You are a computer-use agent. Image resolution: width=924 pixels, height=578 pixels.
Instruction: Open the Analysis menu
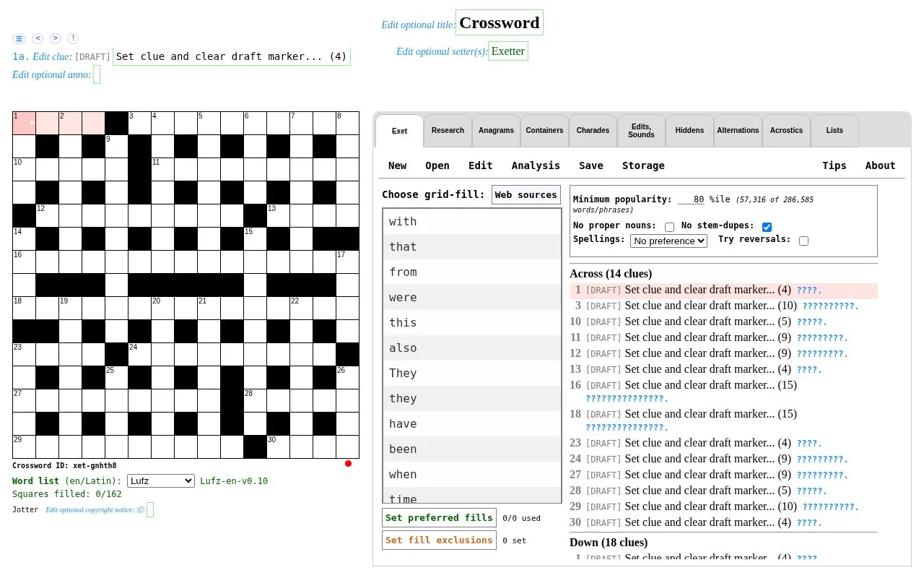point(536,165)
